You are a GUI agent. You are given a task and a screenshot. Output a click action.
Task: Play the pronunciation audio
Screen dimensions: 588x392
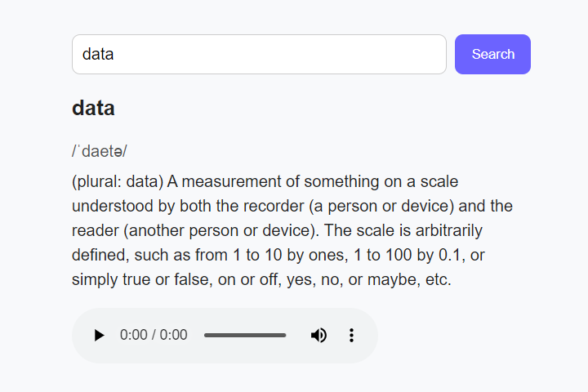point(99,335)
